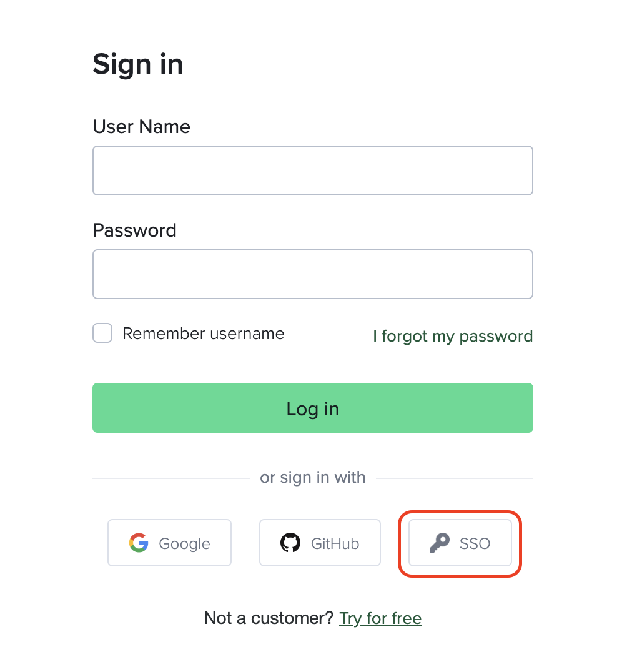Select the Password label
The width and height of the screenshot is (627, 672).
point(134,230)
